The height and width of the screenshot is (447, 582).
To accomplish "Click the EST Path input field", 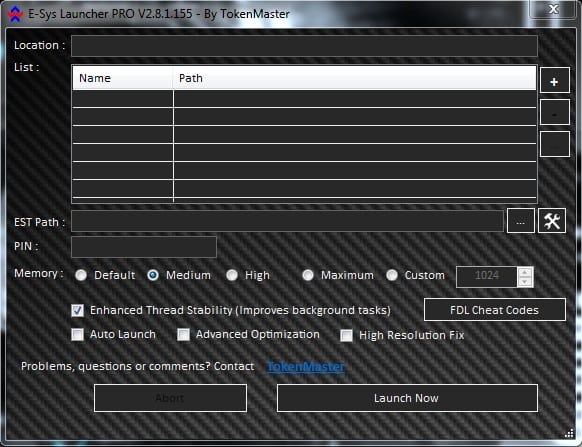I will [287, 221].
